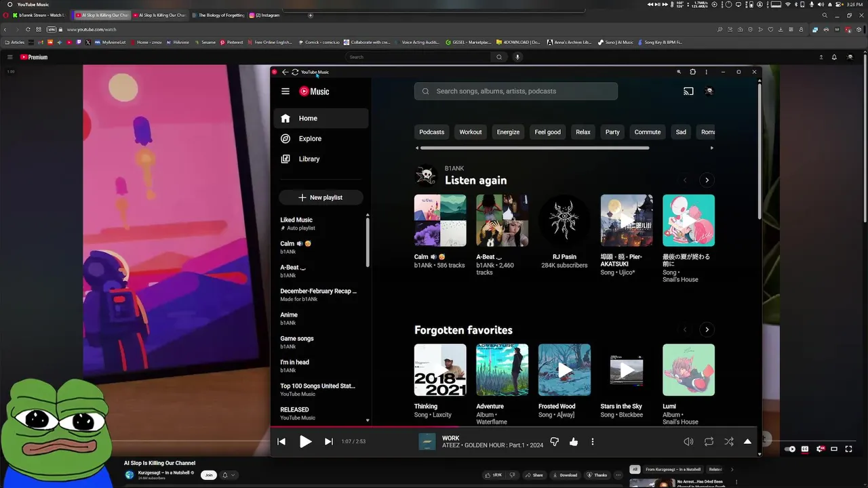
Task: Open the Adventure album thumbnail
Action: (x=502, y=370)
